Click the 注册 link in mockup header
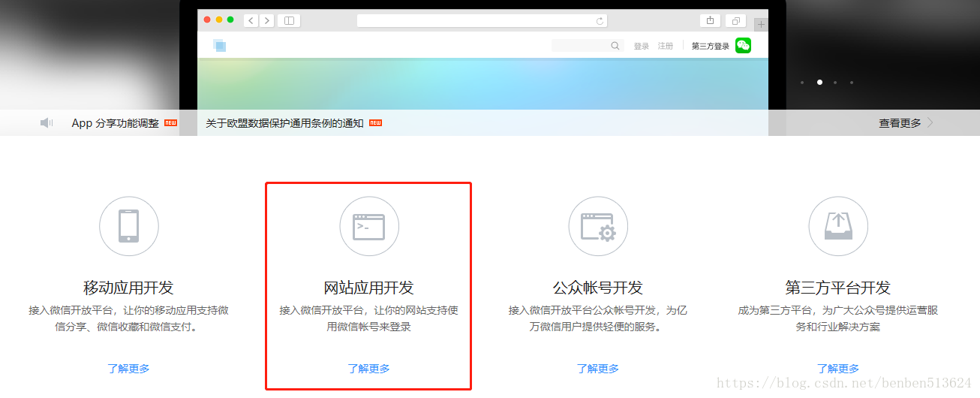Viewport: 980px width, 398px height. 666,47
